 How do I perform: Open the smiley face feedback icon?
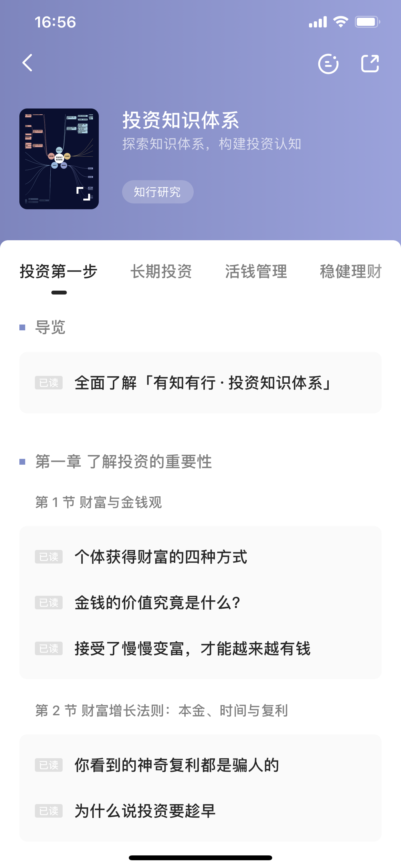click(328, 64)
